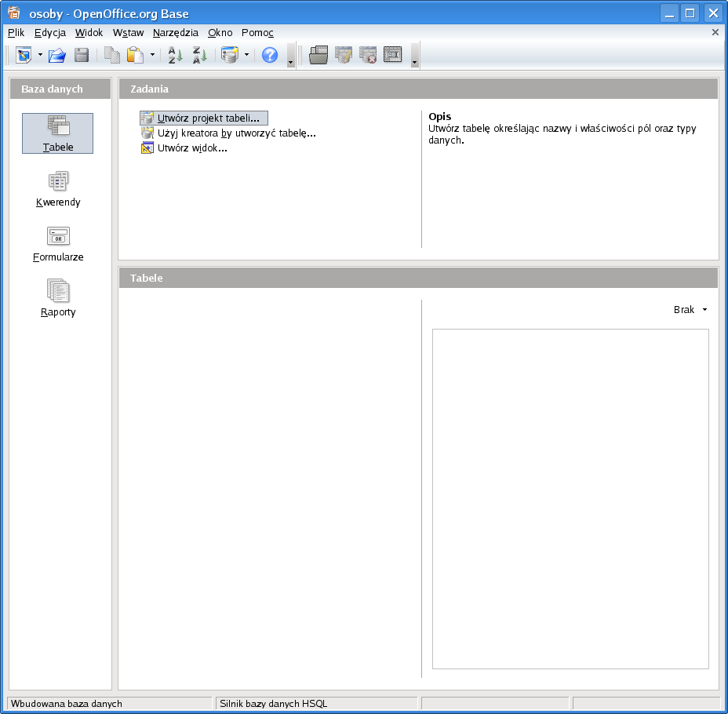Select Formularze in the database sidebar
The width and height of the screenshot is (728, 714).
pos(58,244)
